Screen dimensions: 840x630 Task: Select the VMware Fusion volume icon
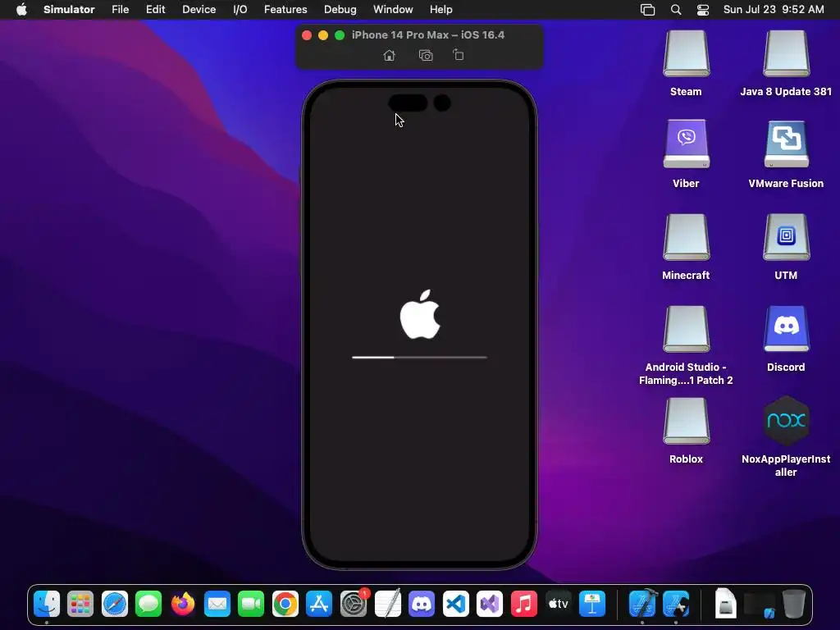tap(786, 144)
